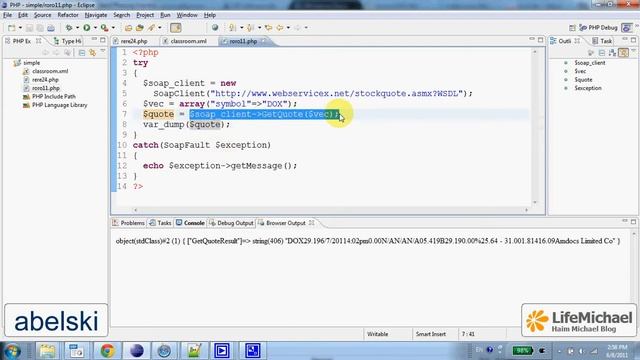Viewport: 640px width, 360px height.
Task: Open the Run dropdown arrow
Action: 95,28
